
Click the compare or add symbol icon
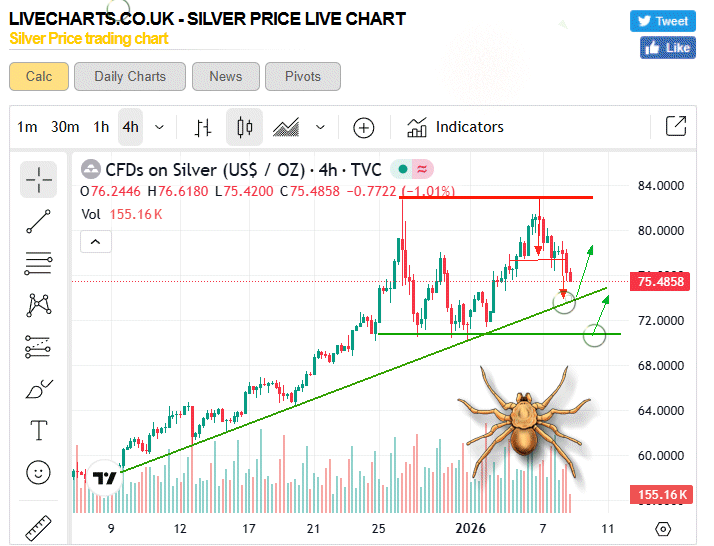364,127
